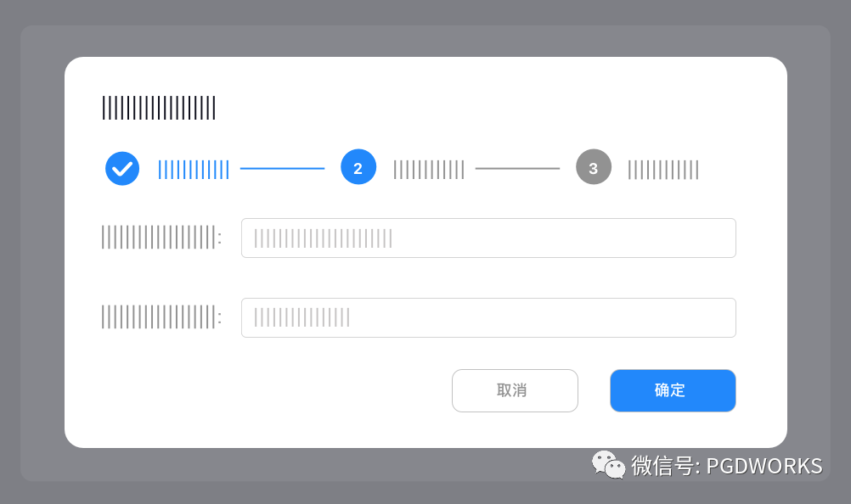Click the checkmark inside the first stepper node
Screen dimensions: 851x504
point(121,168)
